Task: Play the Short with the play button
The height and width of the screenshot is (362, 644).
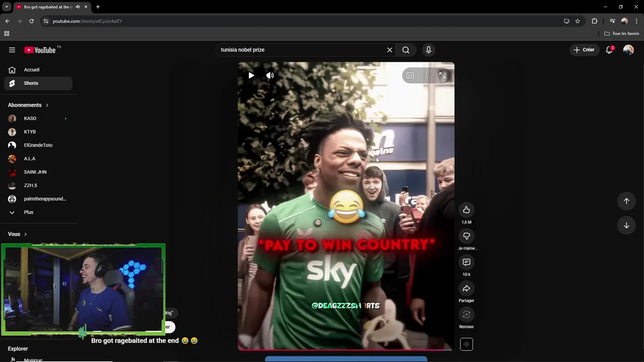Action: (251, 75)
